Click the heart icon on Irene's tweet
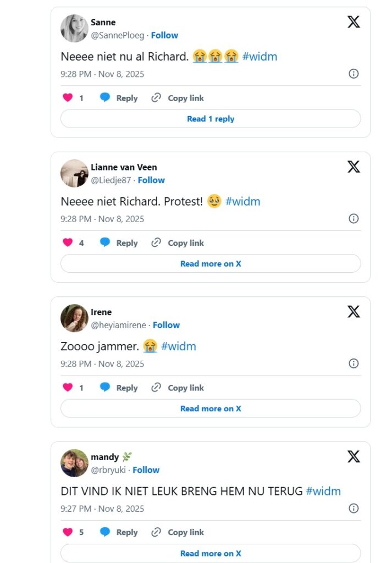Viewport: 392px width, 563px height. pyautogui.click(x=68, y=388)
